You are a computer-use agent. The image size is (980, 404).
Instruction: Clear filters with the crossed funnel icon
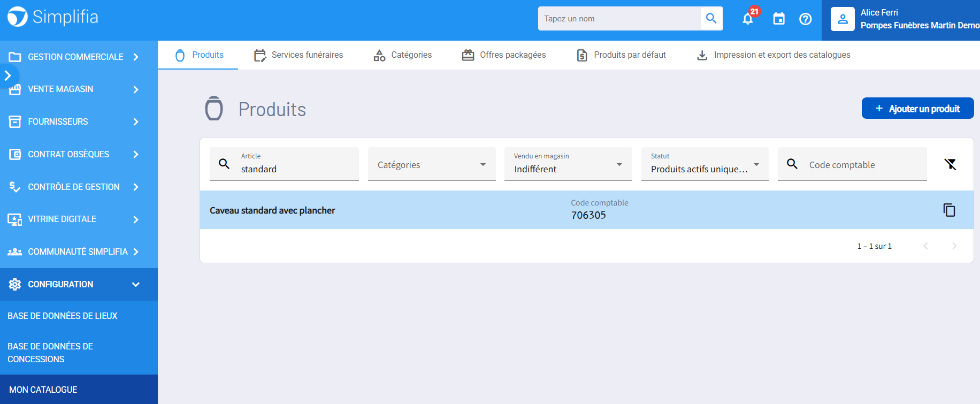[x=950, y=164]
